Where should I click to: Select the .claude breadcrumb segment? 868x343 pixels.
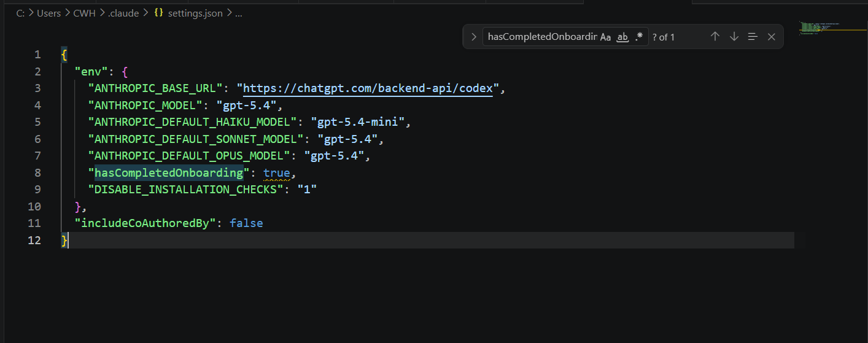pos(123,13)
